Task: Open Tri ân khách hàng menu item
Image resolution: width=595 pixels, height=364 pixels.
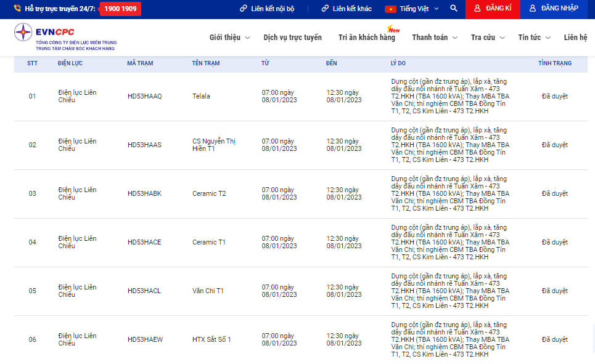Action: 367,38
